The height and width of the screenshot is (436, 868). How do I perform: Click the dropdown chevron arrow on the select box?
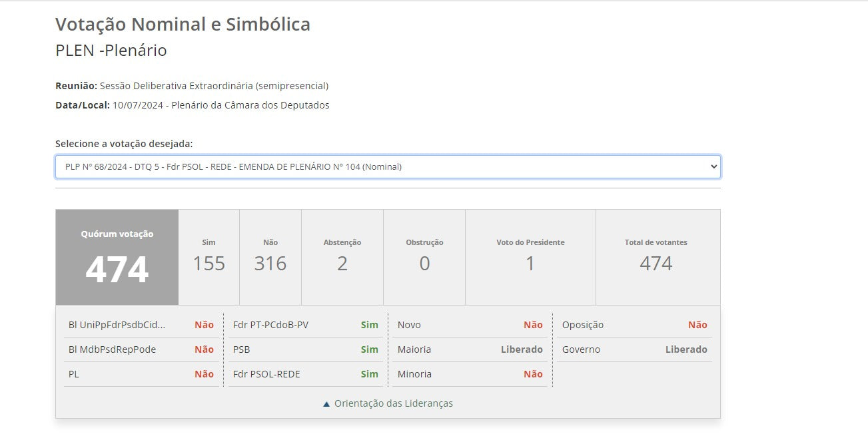click(714, 167)
